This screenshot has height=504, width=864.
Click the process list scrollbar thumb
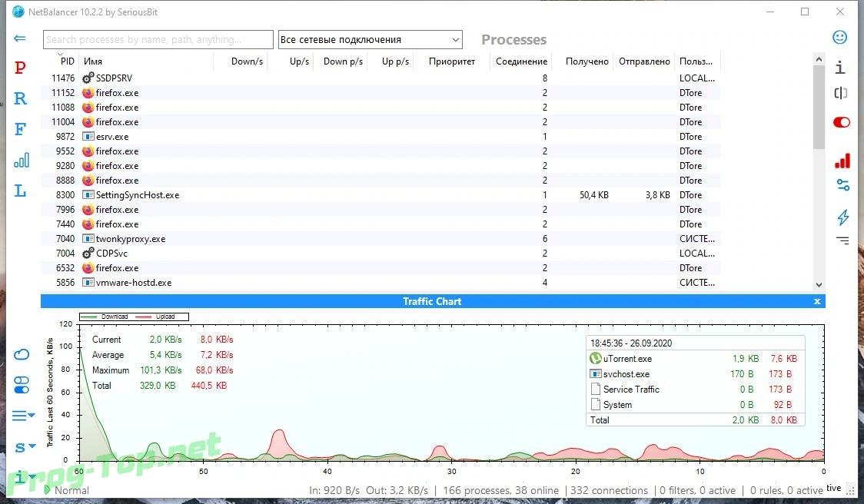[x=819, y=108]
